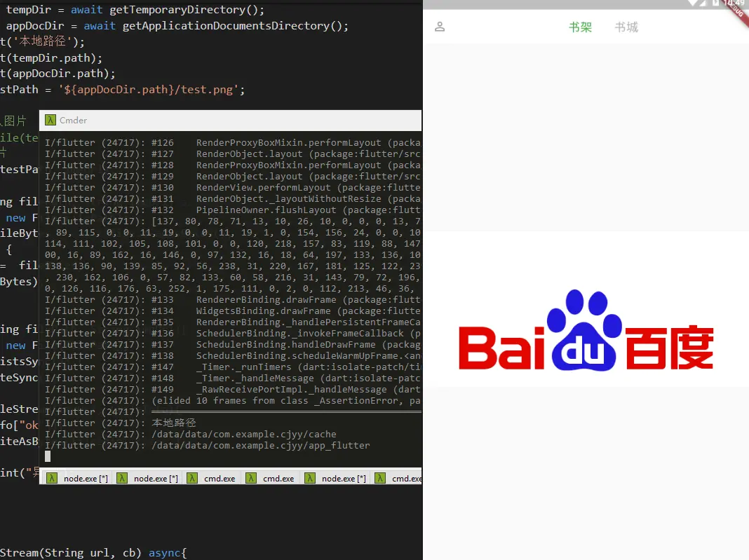Click lambda icon of first node.exe tab

coord(52,479)
